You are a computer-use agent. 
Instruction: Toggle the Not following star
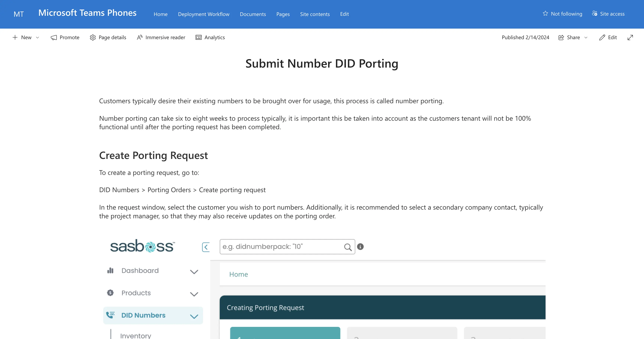pyautogui.click(x=545, y=14)
